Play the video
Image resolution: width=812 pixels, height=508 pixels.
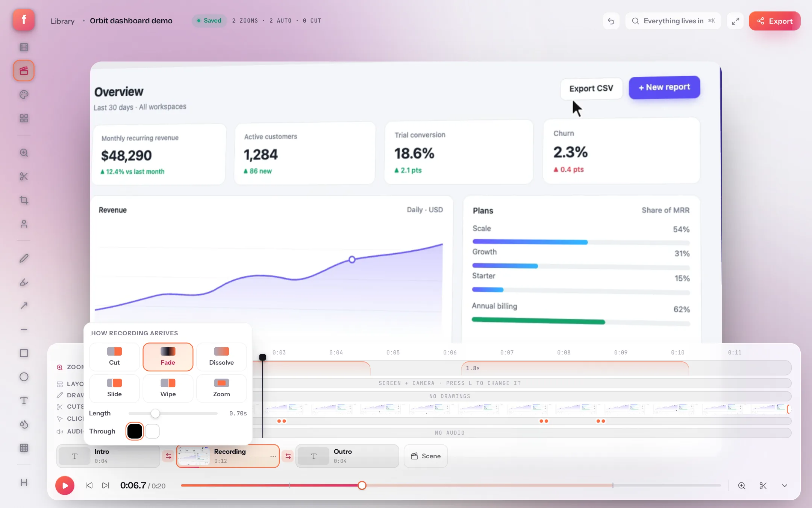point(65,486)
